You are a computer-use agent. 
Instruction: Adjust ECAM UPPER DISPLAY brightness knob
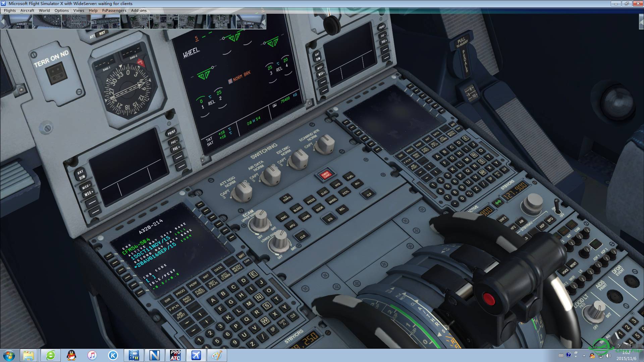[260, 221]
